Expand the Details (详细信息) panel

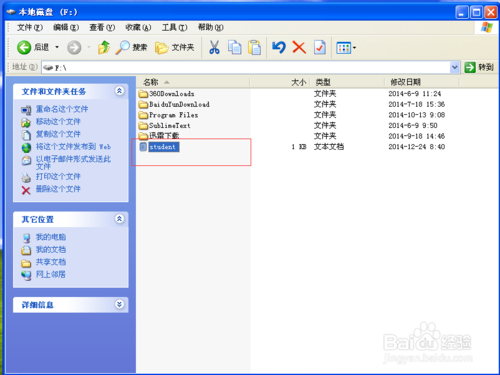click(119, 304)
